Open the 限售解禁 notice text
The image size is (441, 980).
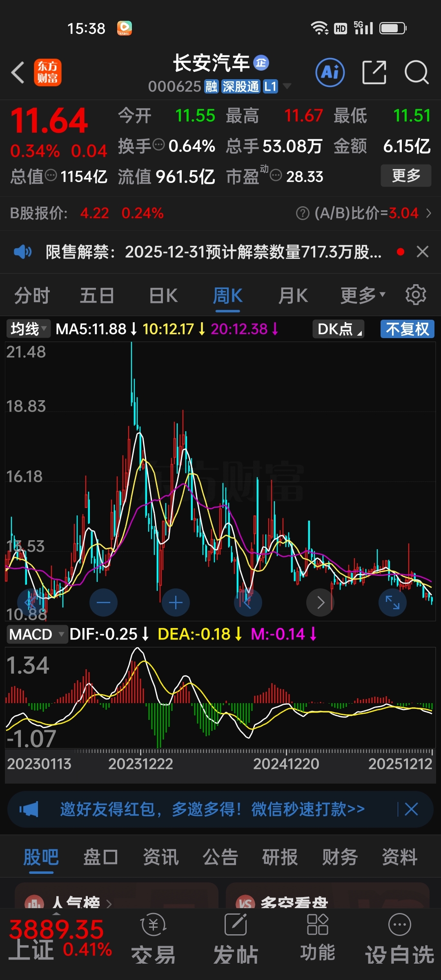coord(214,252)
